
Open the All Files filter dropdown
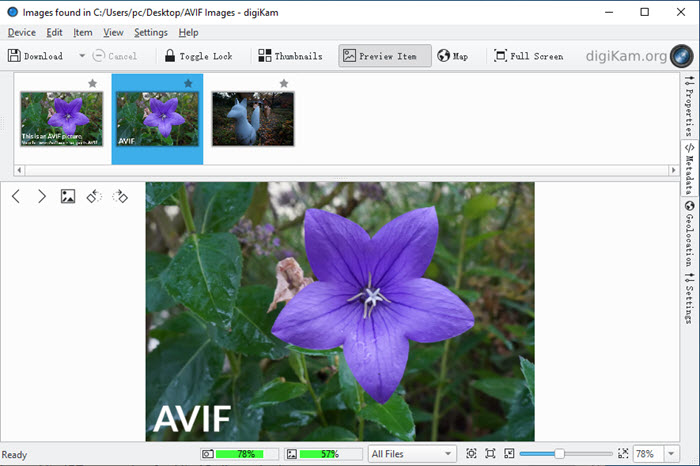[x=412, y=454]
